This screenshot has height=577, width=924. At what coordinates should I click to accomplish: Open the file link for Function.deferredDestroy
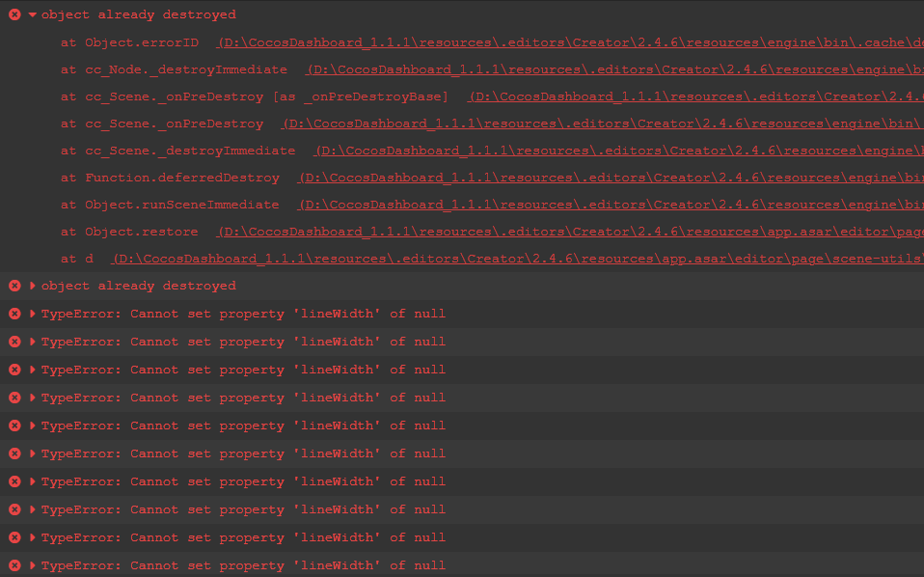pos(610,178)
